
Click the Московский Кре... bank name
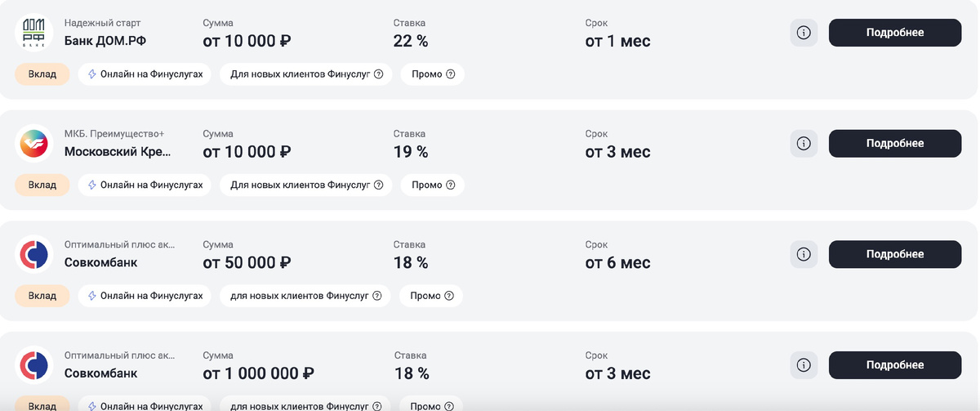118,152
